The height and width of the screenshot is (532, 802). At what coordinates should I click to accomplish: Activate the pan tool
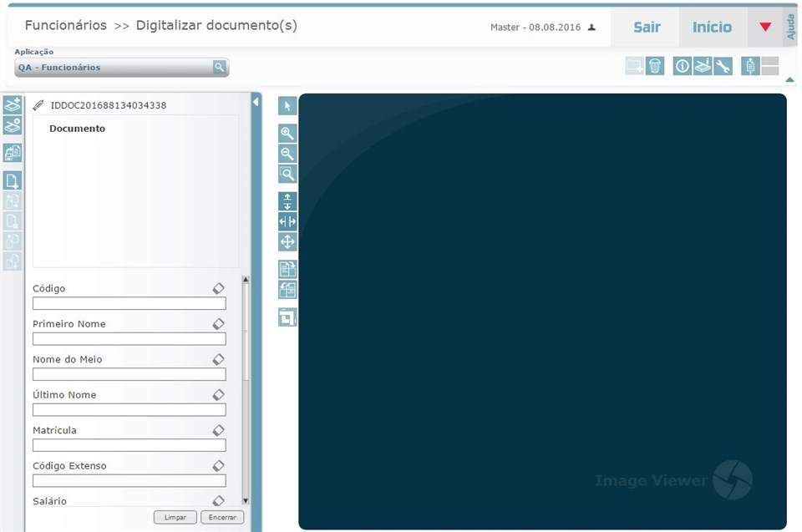coord(287,241)
